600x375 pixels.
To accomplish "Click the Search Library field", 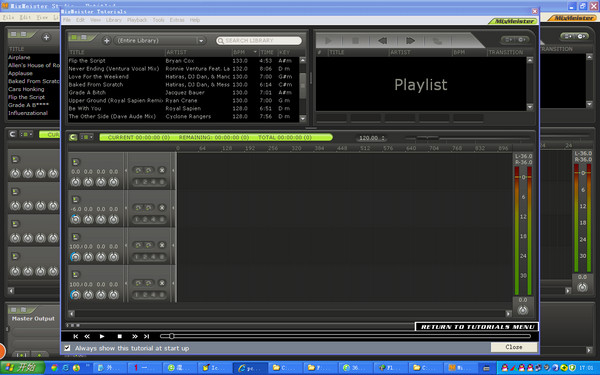I will pyautogui.click(x=259, y=41).
